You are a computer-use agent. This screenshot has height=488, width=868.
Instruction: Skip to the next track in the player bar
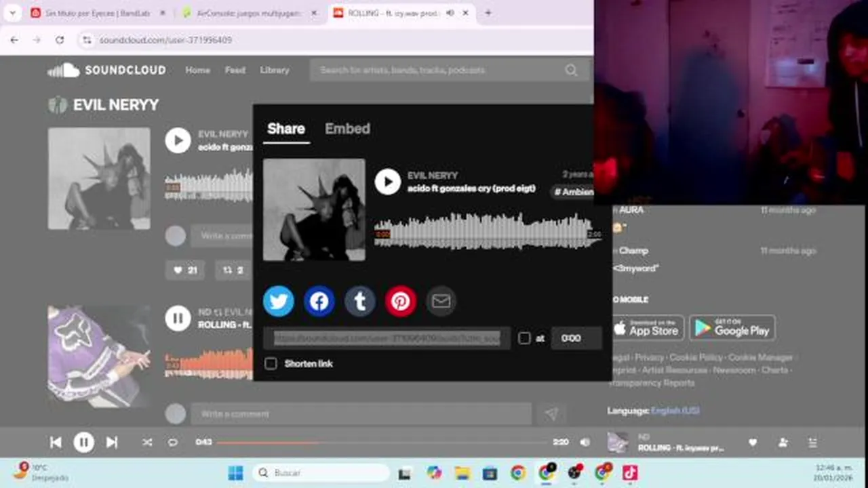pyautogui.click(x=112, y=443)
